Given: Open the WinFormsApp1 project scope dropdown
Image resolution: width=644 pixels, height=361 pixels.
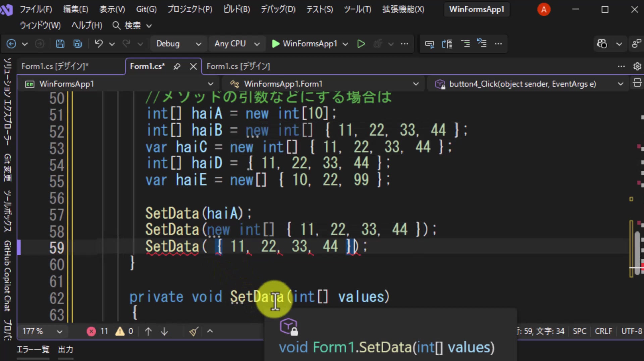Looking at the screenshot, I should (119, 84).
